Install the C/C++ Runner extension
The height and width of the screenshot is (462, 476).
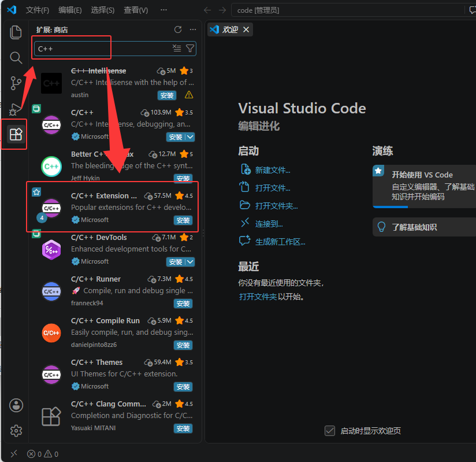[x=183, y=304]
